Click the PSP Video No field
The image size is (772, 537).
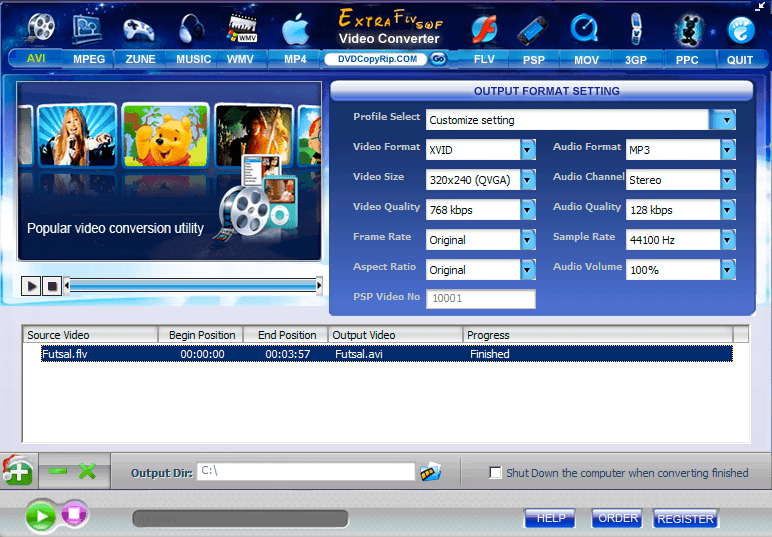pos(481,298)
